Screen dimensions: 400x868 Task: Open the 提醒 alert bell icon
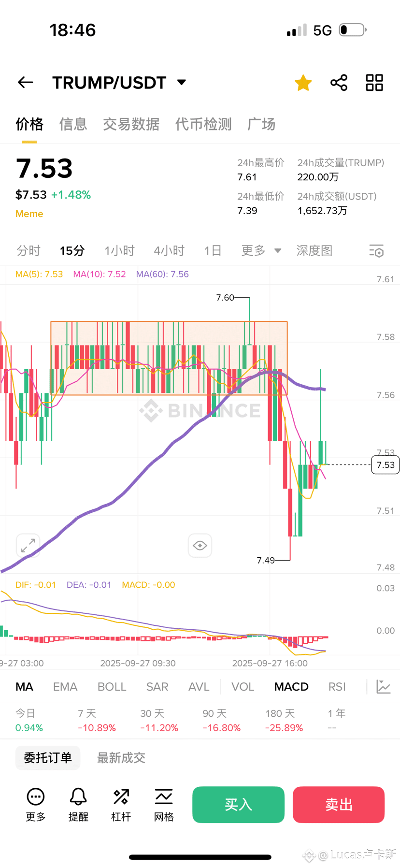(x=78, y=805)
